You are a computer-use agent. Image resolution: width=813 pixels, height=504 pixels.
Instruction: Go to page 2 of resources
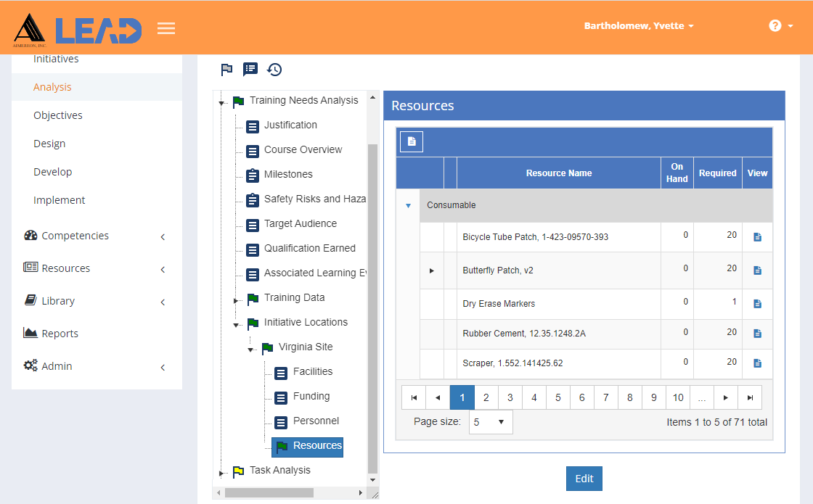click(486, 397)
